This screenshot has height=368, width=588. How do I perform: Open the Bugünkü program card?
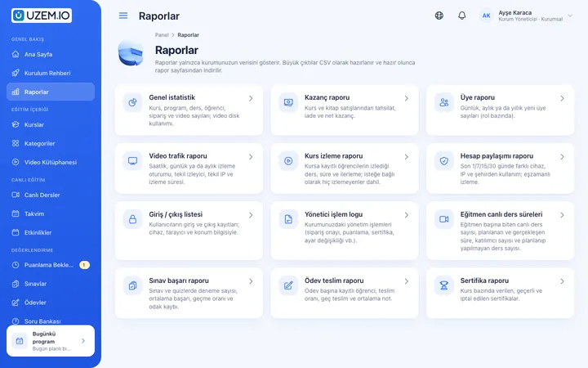51,340
